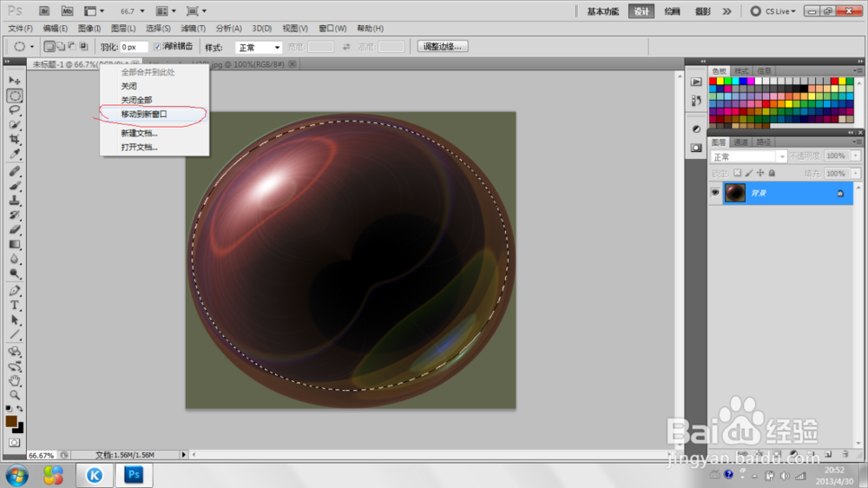This screenshot has width=868, height=488.
Task: Open the arrange documents dropdown
Action: coord(166,11)
